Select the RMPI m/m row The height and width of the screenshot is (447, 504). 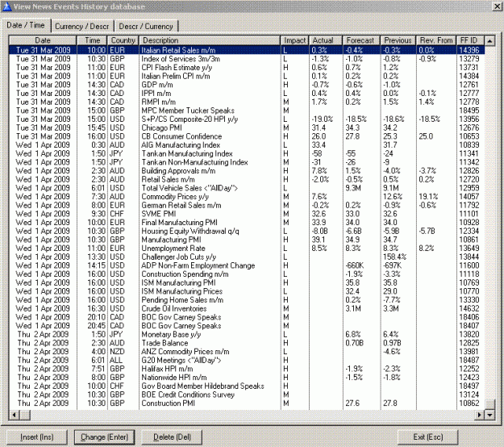click(x=247, y=102)
